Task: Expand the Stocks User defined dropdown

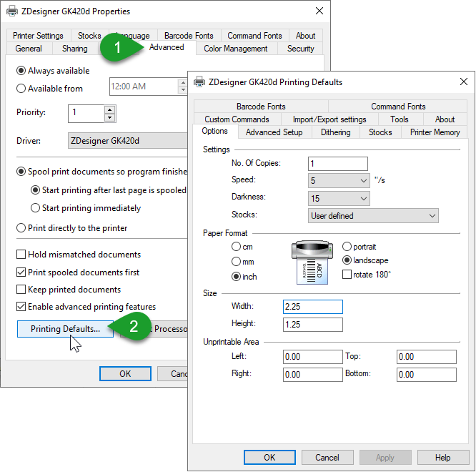Action: point(430,215)
